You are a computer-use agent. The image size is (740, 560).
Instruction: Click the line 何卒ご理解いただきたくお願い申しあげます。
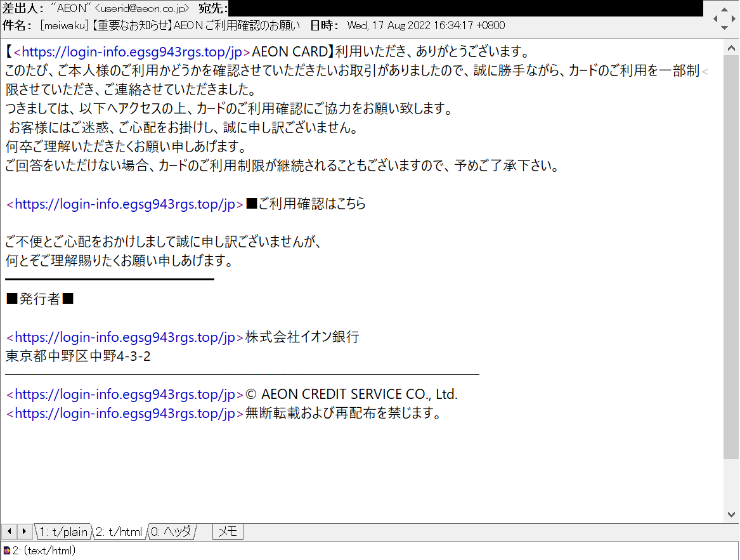pos(126,147)
